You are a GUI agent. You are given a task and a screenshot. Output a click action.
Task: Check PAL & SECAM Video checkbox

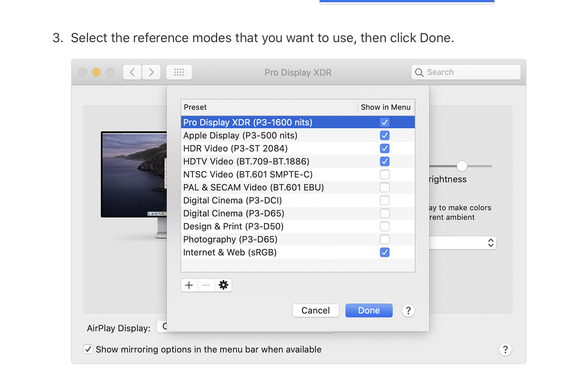pyautogui.click(x=385, y=187)
